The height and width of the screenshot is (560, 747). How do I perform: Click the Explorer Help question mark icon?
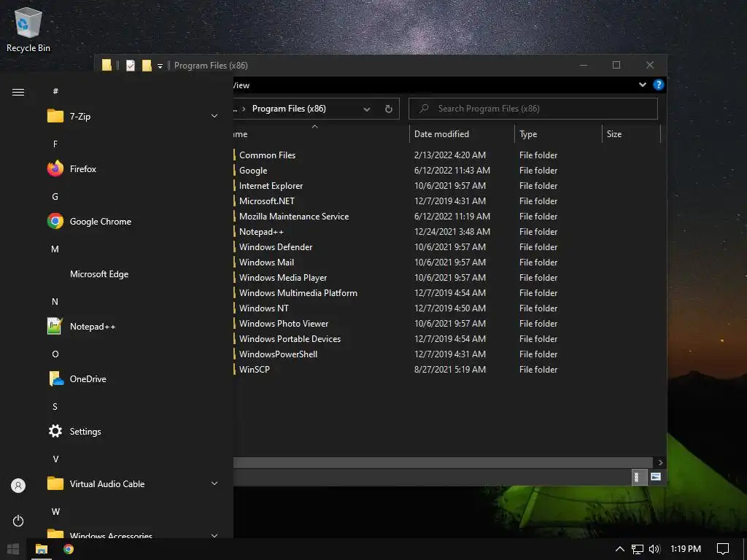[659, 85]
